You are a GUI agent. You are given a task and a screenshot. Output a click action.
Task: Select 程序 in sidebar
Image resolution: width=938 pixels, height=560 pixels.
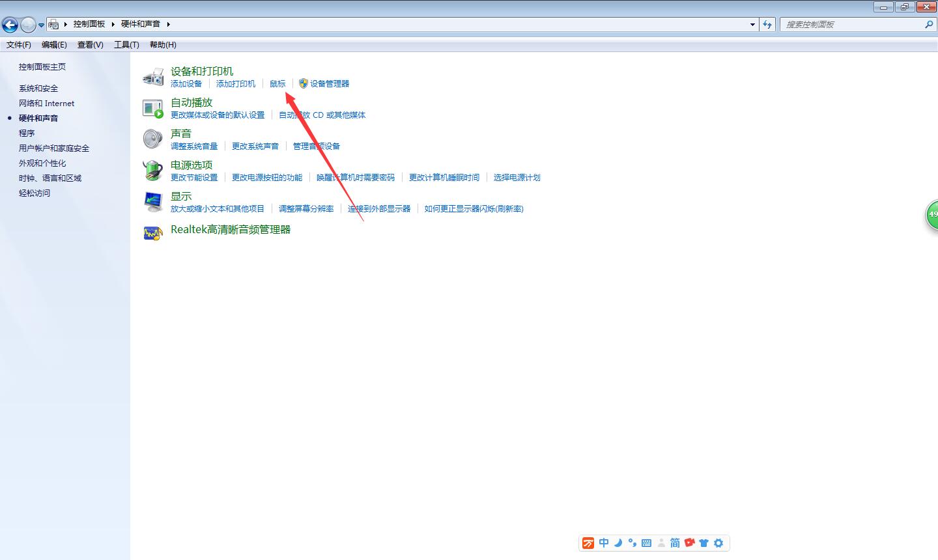click(27, 133)
